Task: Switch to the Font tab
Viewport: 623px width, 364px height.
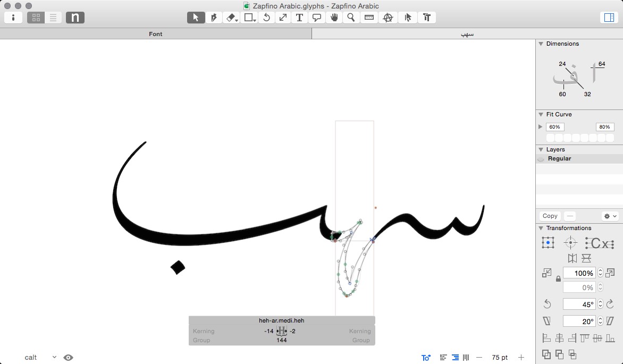Action: click(155, 33)
